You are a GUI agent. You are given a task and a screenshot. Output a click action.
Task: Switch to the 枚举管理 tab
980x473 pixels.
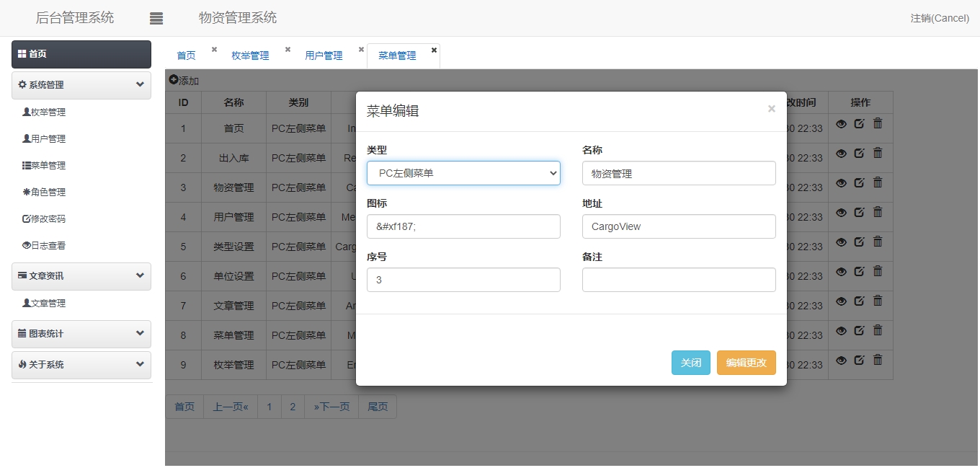tap(250, 56)
